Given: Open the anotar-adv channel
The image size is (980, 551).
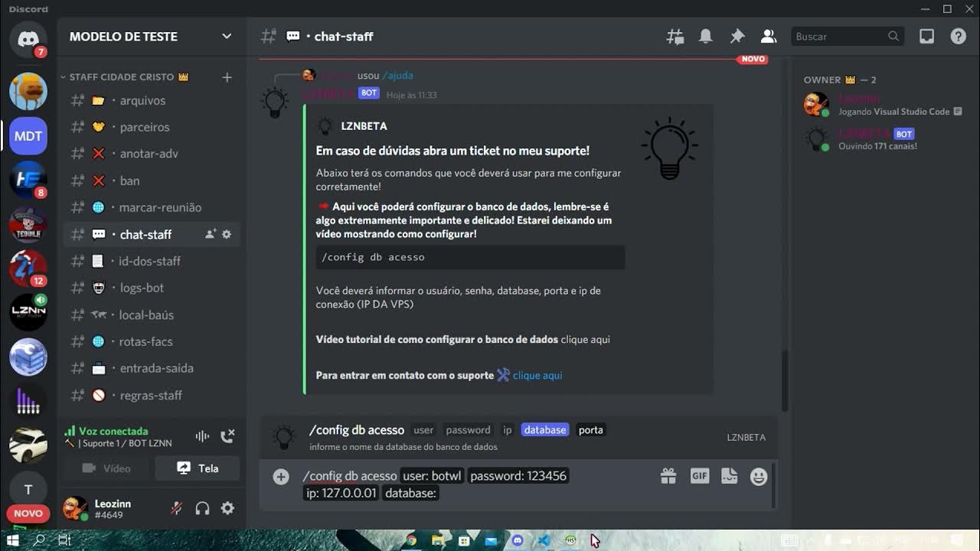Looking at the screenshot, I should (152, 154).
